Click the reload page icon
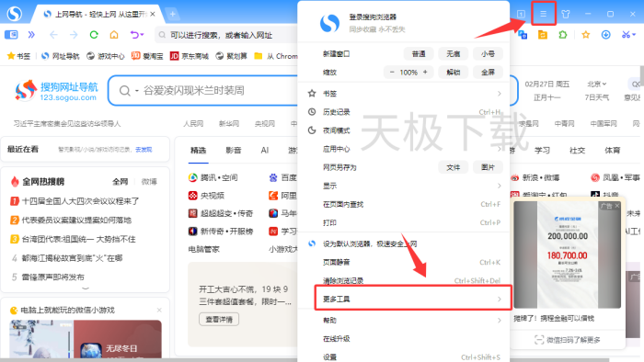Image resolution: width=644 pixels, height=362 pixels. pos(94,35)
